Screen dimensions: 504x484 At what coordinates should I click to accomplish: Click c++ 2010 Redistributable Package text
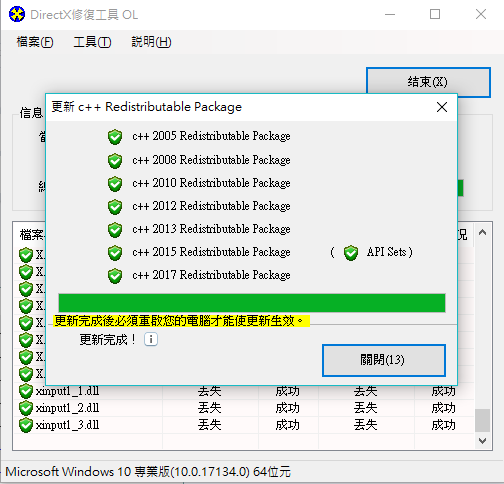click(x=211, y=183)
